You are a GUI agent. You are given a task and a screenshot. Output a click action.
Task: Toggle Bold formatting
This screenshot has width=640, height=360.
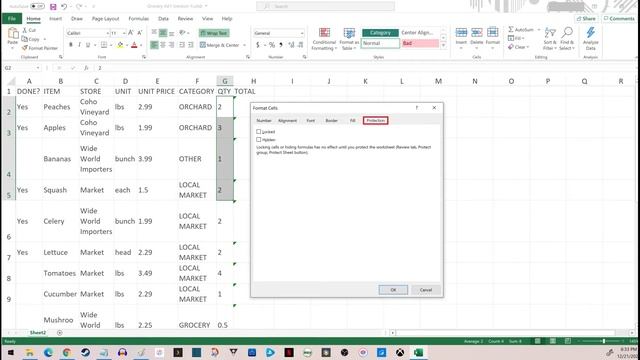click(x=71, y=45)
